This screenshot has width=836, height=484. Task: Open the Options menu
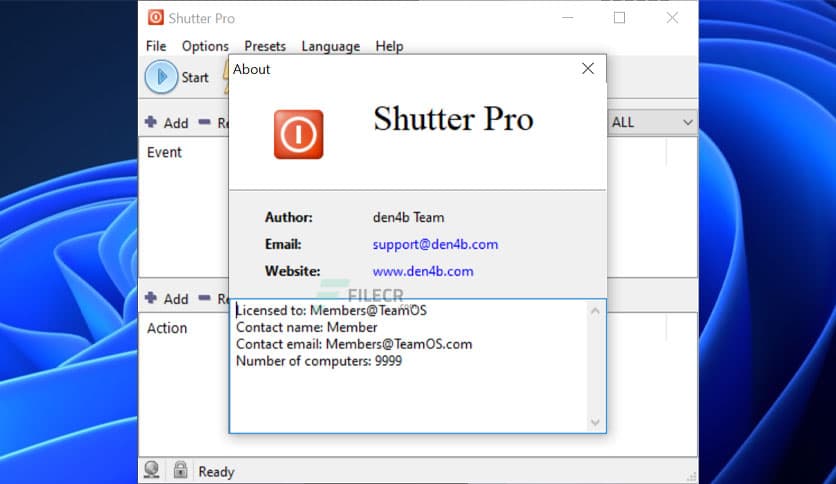click(x=205, y=46)
